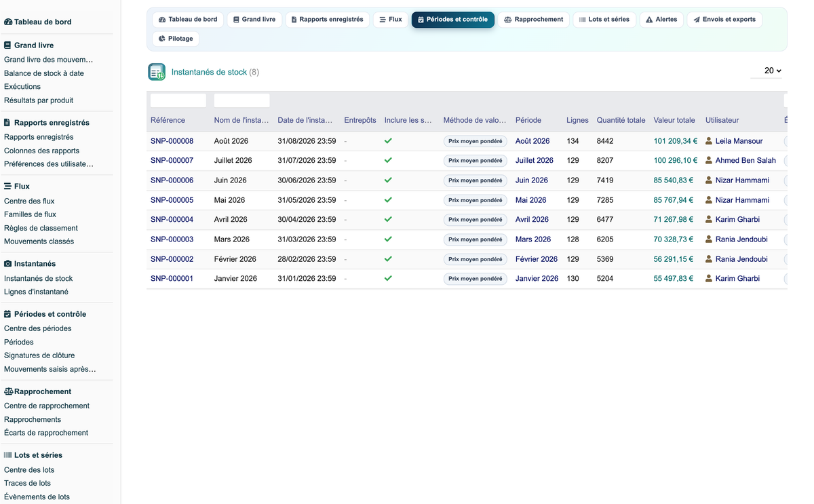Click the user icon beside Ahmed Ben Salah
814x504 pixels.
click(x=709, y=161)
